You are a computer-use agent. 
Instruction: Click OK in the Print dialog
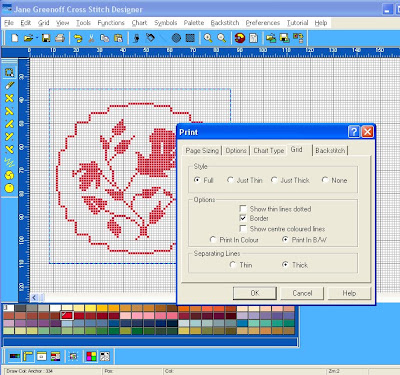pyautogui.click(x=255, y=293)
